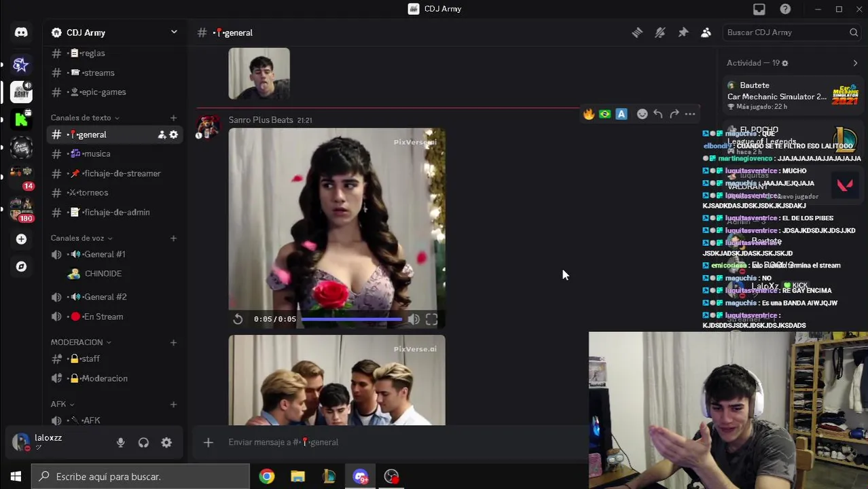Mute the video volume speaker
868x489 pixels.
(414, 319)
